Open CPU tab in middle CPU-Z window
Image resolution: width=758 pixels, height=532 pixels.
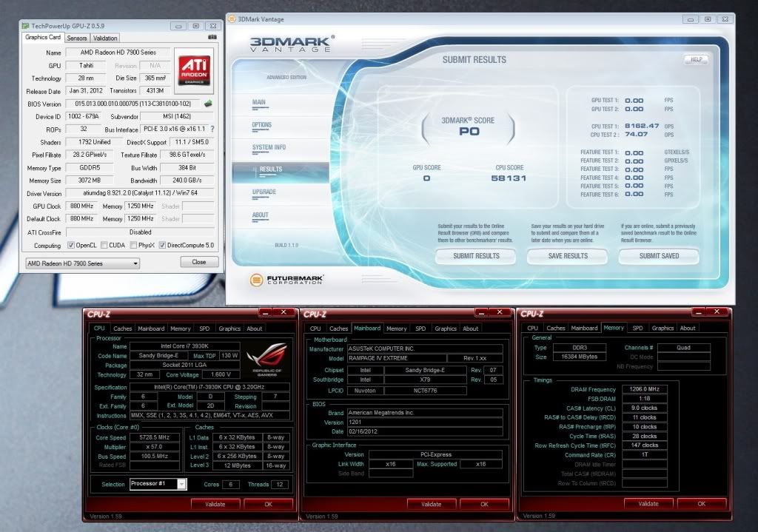(315, 329)
